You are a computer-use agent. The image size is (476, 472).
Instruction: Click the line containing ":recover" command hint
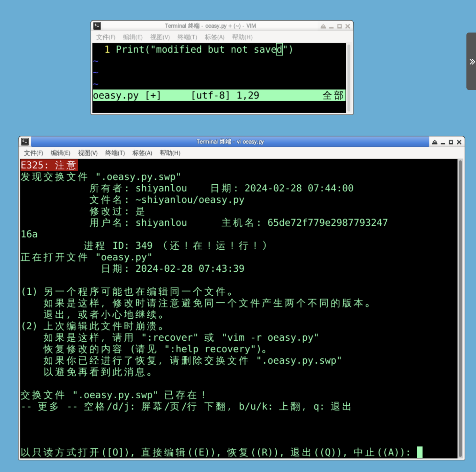pyautogui.click(x=181, y=337)
